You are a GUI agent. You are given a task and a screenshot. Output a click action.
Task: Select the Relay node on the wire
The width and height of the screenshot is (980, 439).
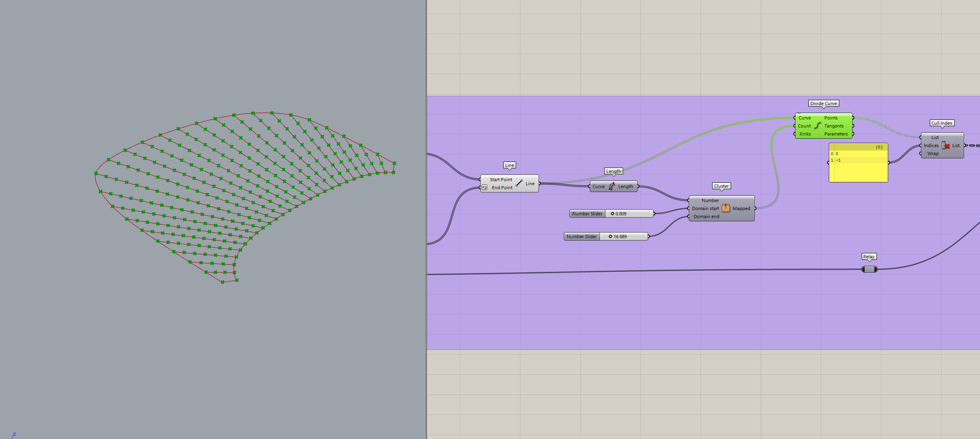pyautogui.click(x=869, y=269)
